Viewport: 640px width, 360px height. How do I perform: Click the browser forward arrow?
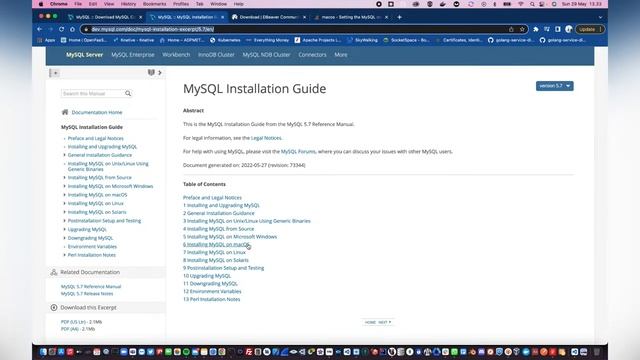(x=51, y=29)
